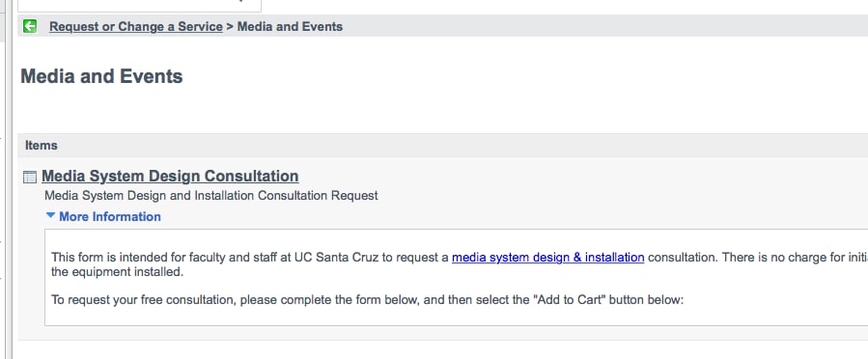Click the form icon beside Media System Design Consultation
Image resolution: width=868 pixels, height=359 pixels.
pyautogui.click(x=30, y=177)
